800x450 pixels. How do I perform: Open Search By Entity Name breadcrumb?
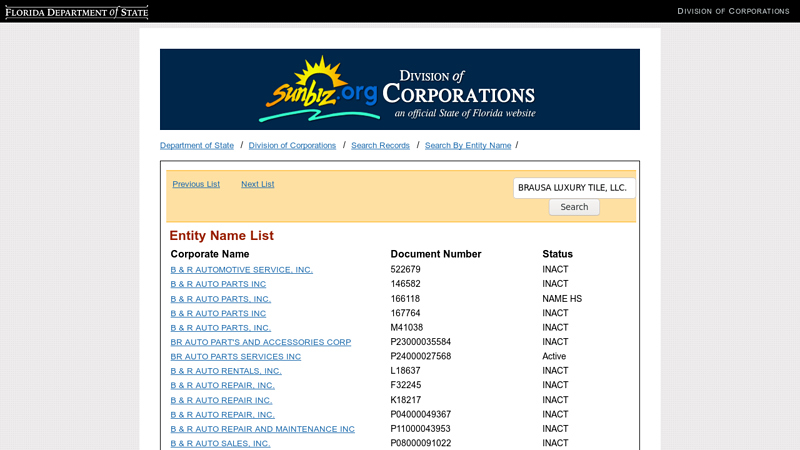point(468,145)
